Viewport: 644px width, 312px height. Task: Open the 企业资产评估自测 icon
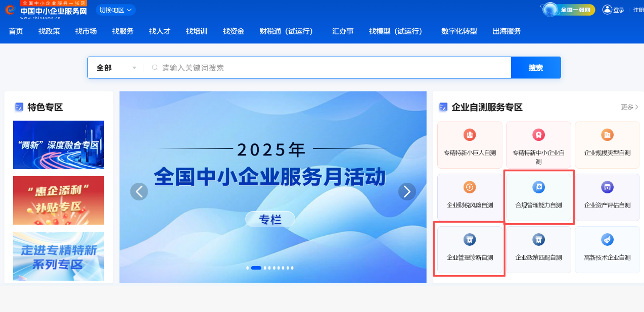point(607,188)
